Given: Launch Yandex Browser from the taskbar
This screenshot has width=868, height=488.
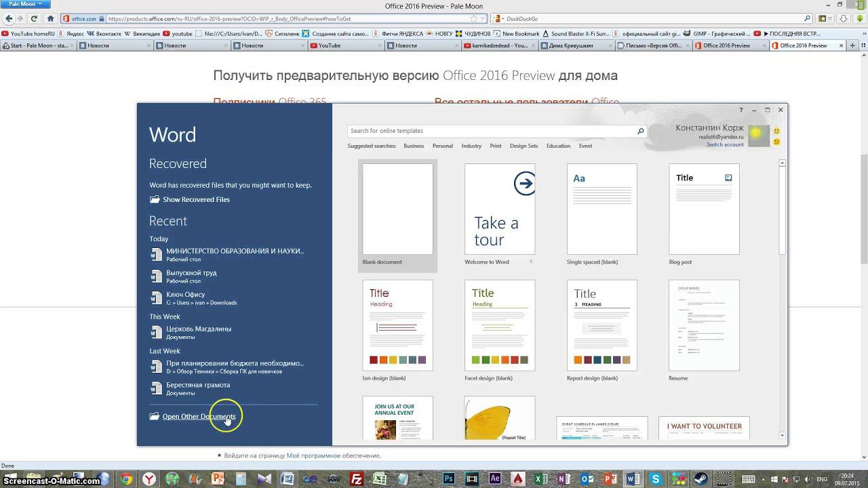Looking at the screenshot, I should click(x=149, y=479).
